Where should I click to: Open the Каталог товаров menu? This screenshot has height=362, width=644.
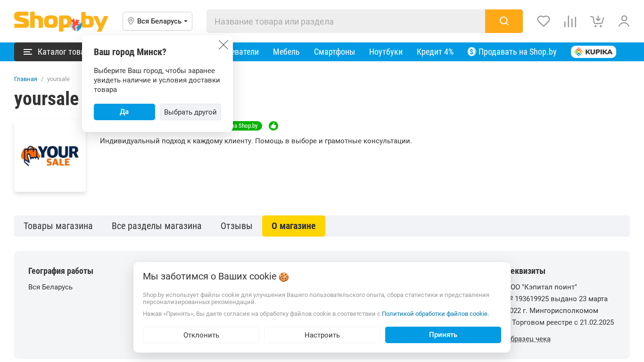(48, 52)
